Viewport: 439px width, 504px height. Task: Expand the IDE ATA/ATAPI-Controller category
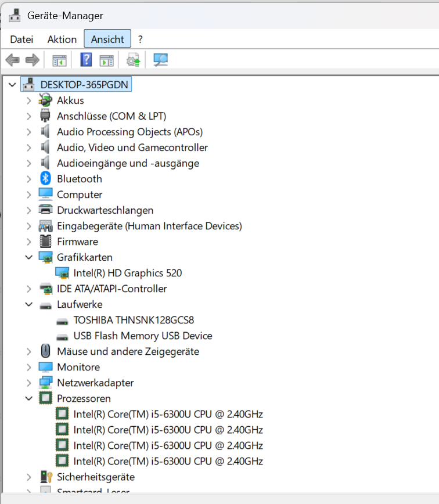coord(29,289)
